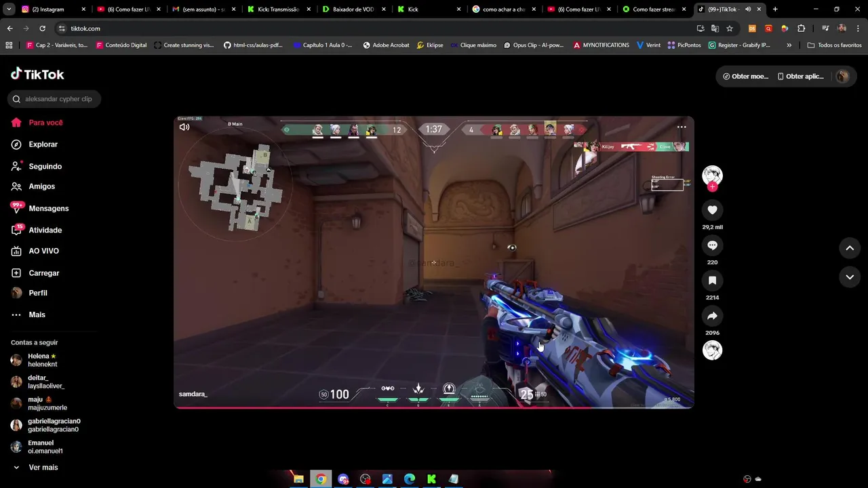This screenshot has height=488, width=868.
Task: Open the apps grid in bookmarks bar
Action: [x=9, y=45]
